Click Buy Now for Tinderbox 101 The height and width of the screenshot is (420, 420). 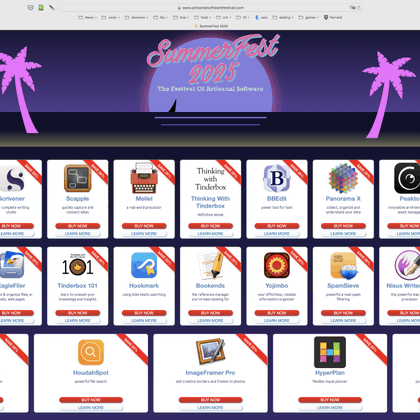point(77,313)
